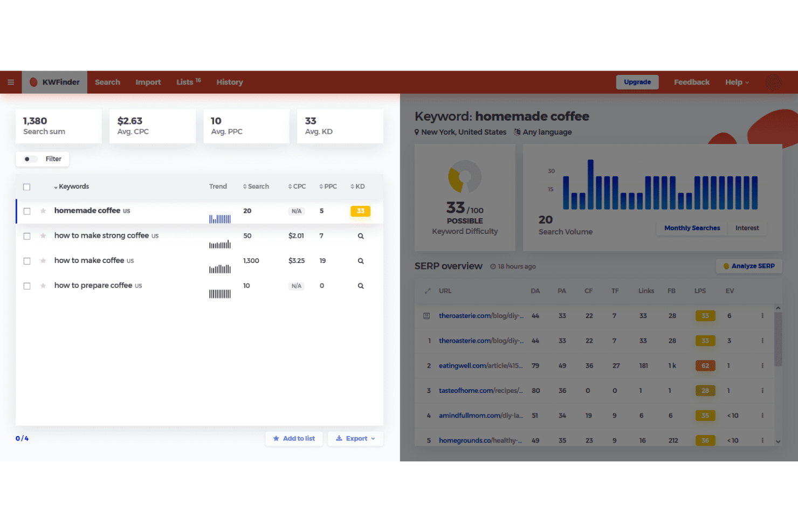Select the 'how to make strong coffee' keyword row
The width and height of the screenshot is (798, 532).
[200, 236]
